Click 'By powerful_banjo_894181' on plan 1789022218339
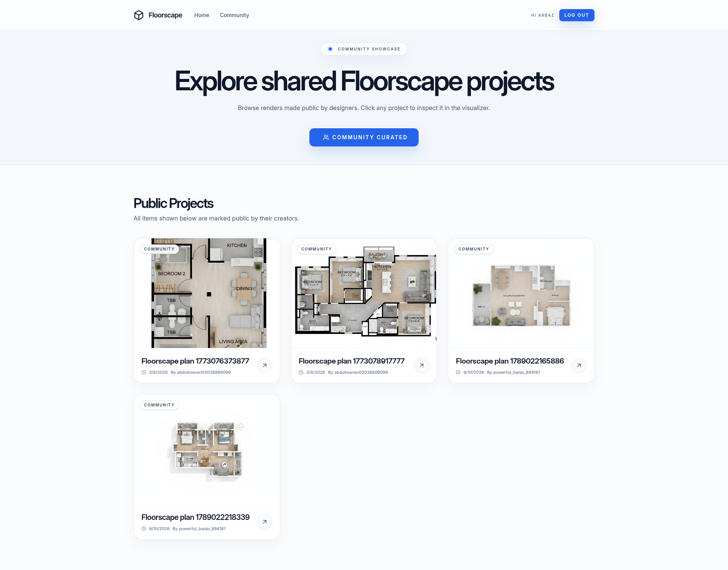 [199, 529]
